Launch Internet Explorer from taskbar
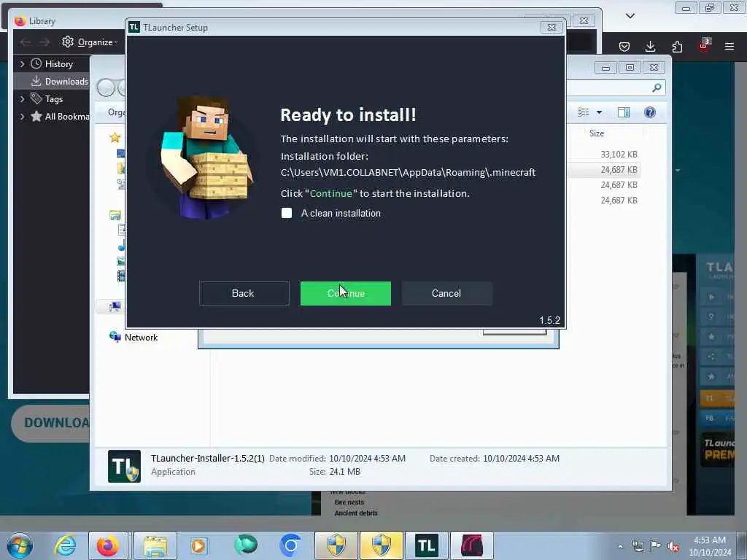This screenshot has height=560, width=747. click(64, 545)
